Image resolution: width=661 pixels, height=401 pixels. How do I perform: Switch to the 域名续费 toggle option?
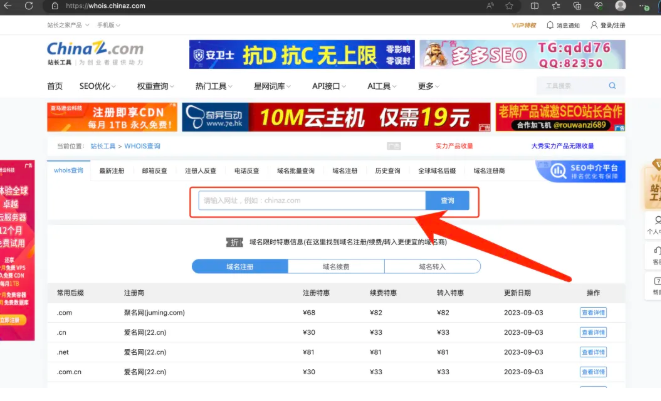point(336,267)
